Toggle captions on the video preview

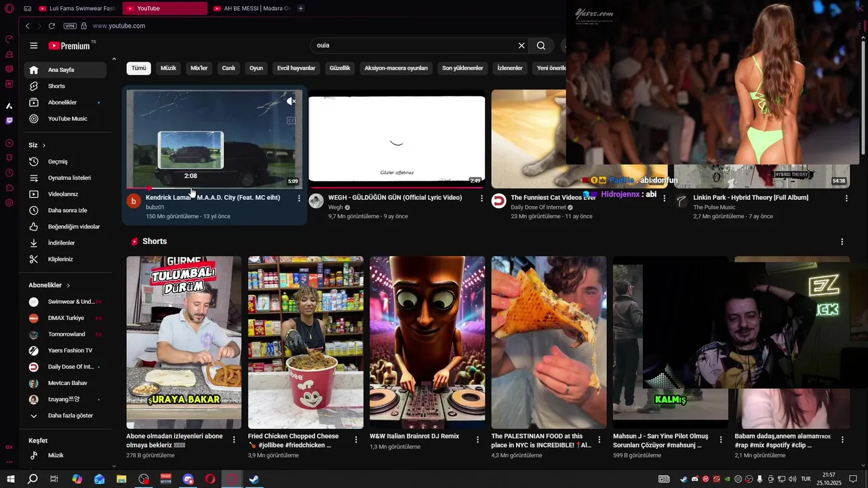[291, 121]
